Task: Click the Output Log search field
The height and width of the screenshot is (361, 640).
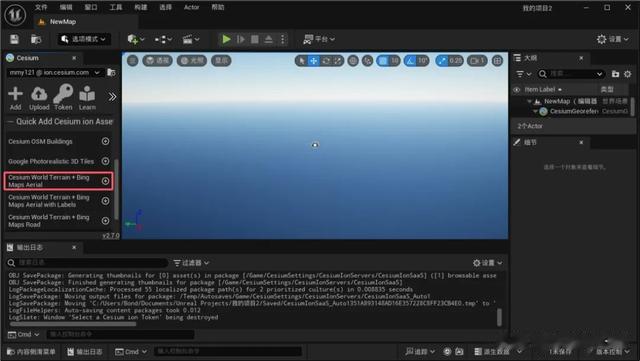Action: point(87,263)
